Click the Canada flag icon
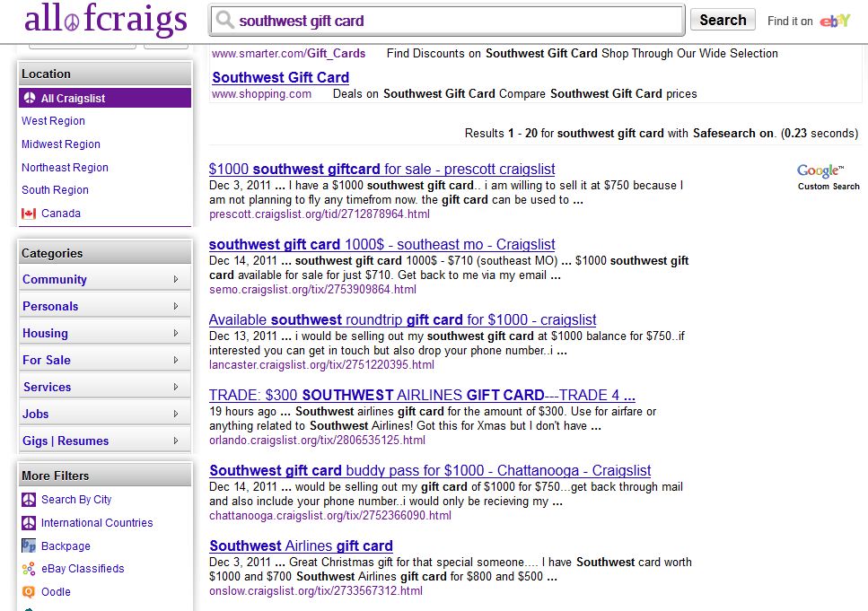868x611 pixels. coord(29,213)
